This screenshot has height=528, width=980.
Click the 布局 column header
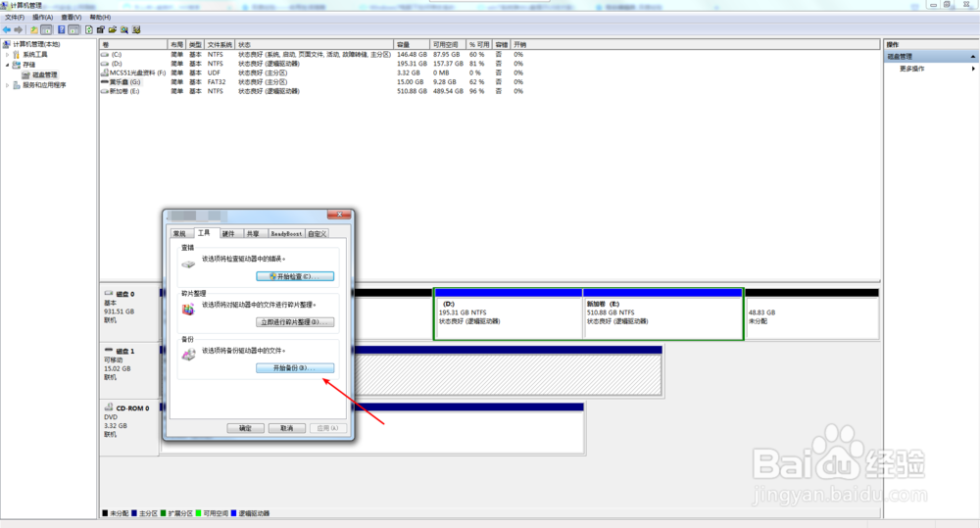(x=176, y=45)
